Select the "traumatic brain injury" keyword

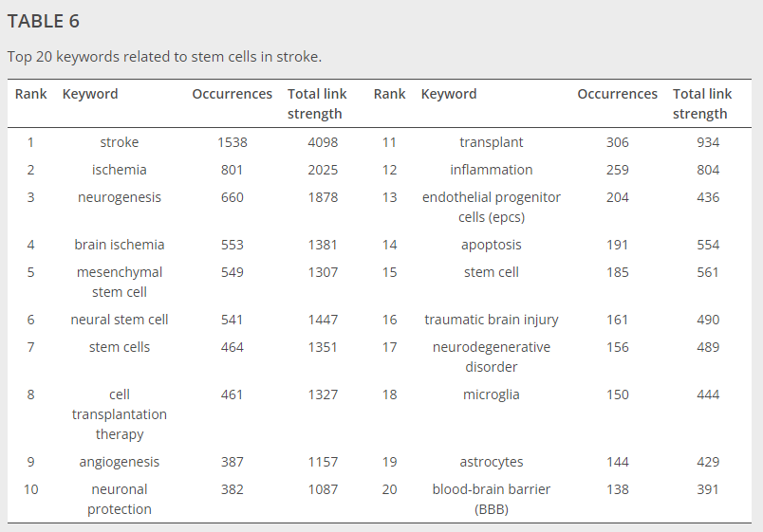tap(492, 320)
